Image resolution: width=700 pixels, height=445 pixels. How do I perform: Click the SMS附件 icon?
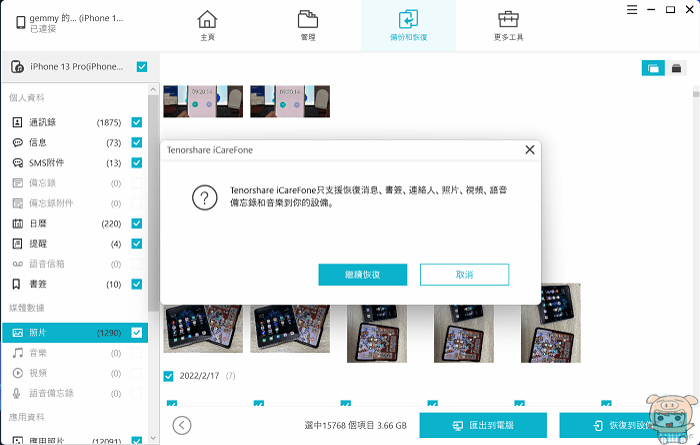click(17, 162)
